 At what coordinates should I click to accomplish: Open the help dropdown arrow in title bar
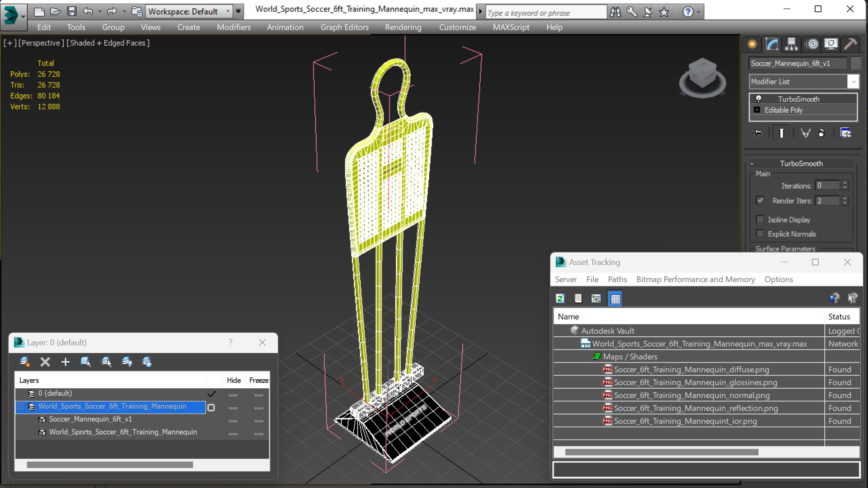[699, 12]
